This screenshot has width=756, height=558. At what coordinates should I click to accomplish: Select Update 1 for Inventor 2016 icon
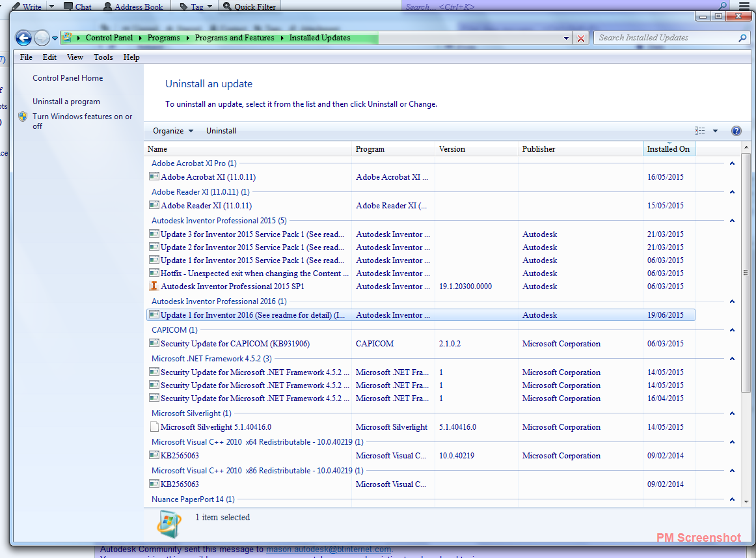(154, 314)
